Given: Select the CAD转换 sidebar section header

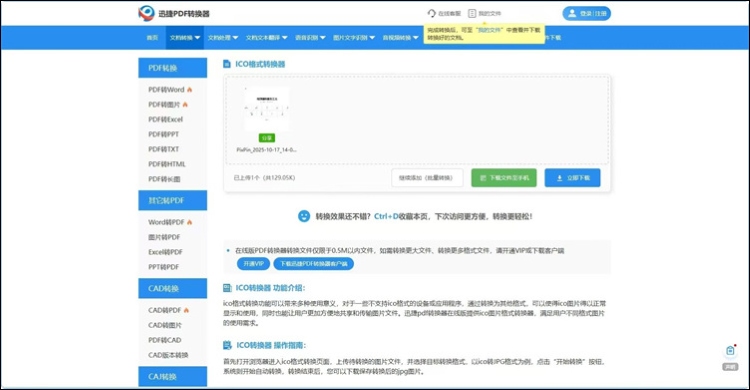Looking at the screenshot, I should pyautogui.click(x=173, y=289).
